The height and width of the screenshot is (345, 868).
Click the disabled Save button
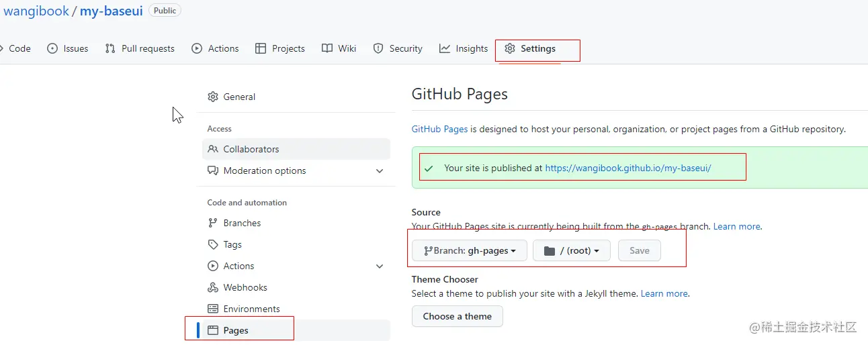click(640, 250)
